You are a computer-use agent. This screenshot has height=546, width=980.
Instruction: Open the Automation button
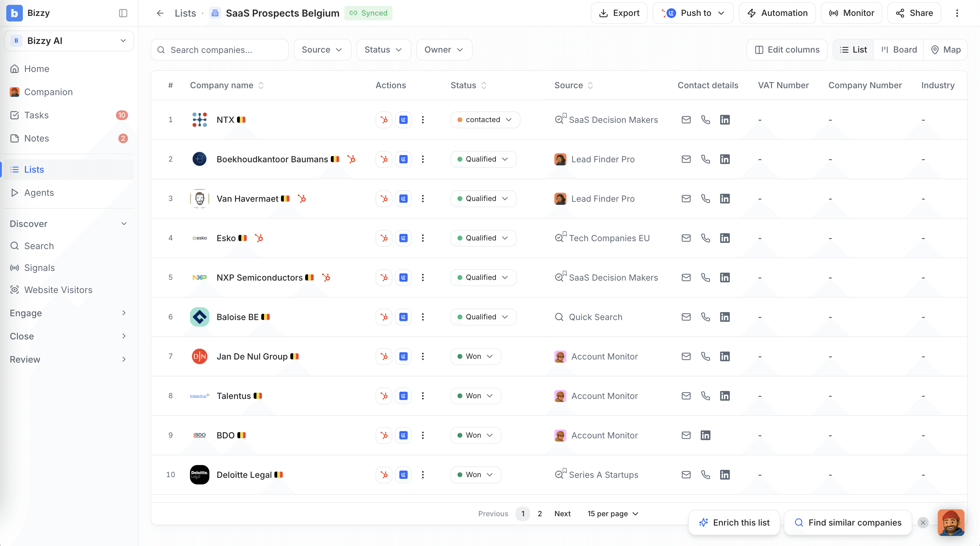(x=777, y=13)
